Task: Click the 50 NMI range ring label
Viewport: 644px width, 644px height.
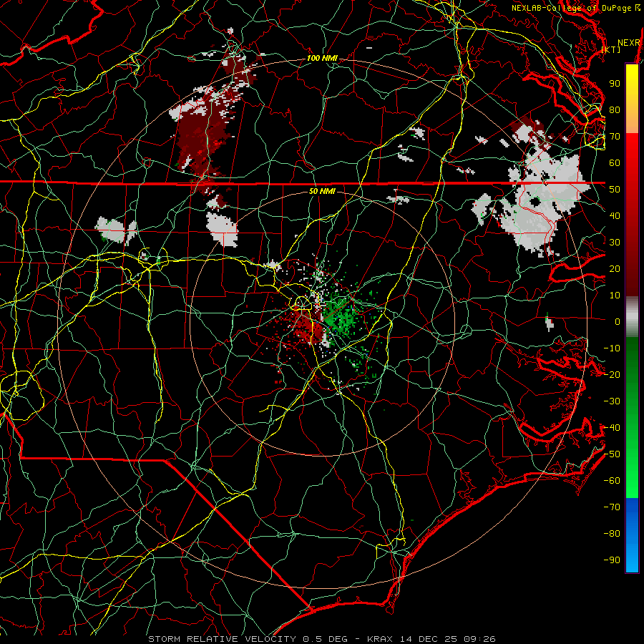Action: [x=322, y=191]
